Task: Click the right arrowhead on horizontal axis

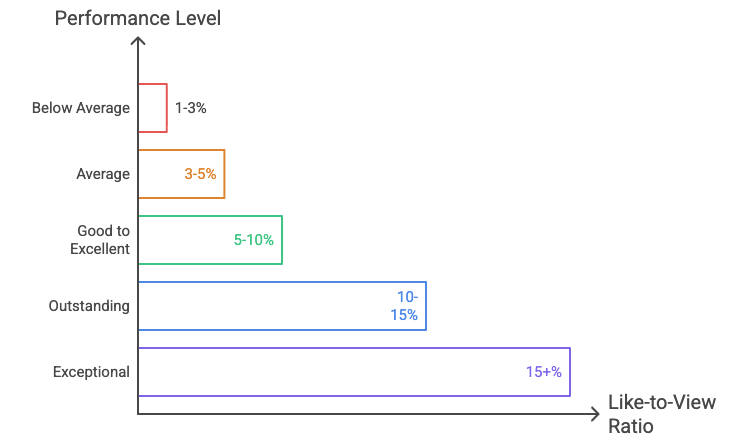Action: (593, 414)
